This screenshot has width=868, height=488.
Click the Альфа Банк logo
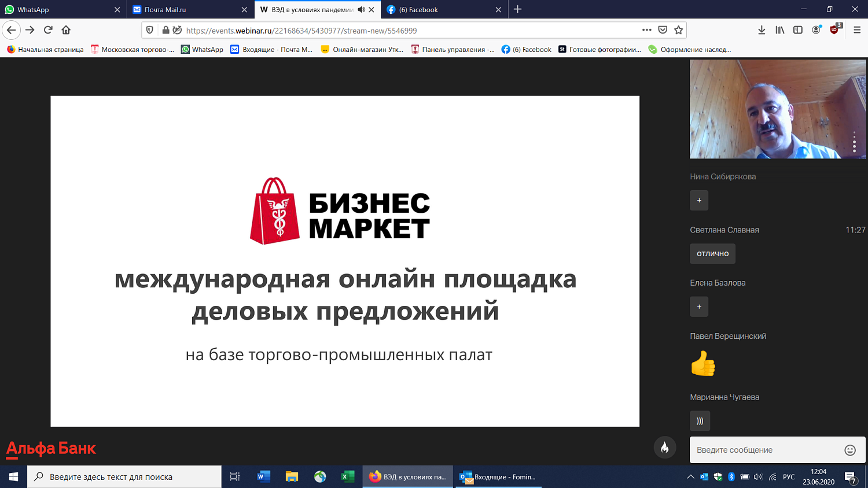(x=51, y=449)
